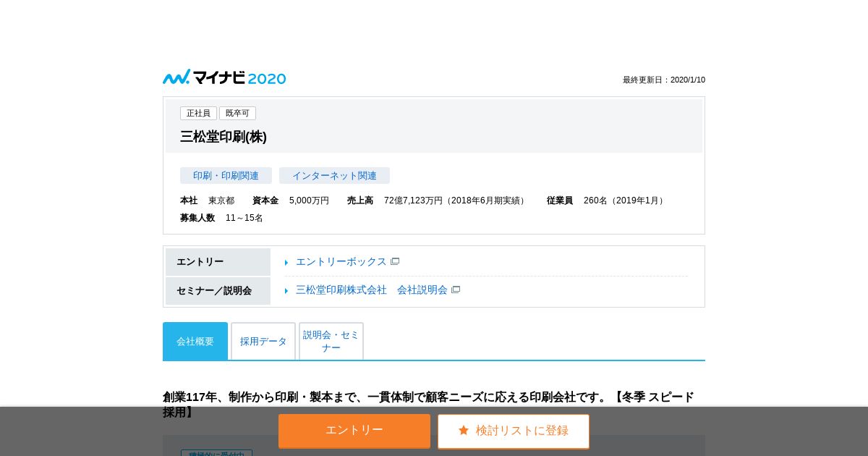Click the 最終更新日:2020/1/10 text
The image size is (868, 456).
click(664, 80)
